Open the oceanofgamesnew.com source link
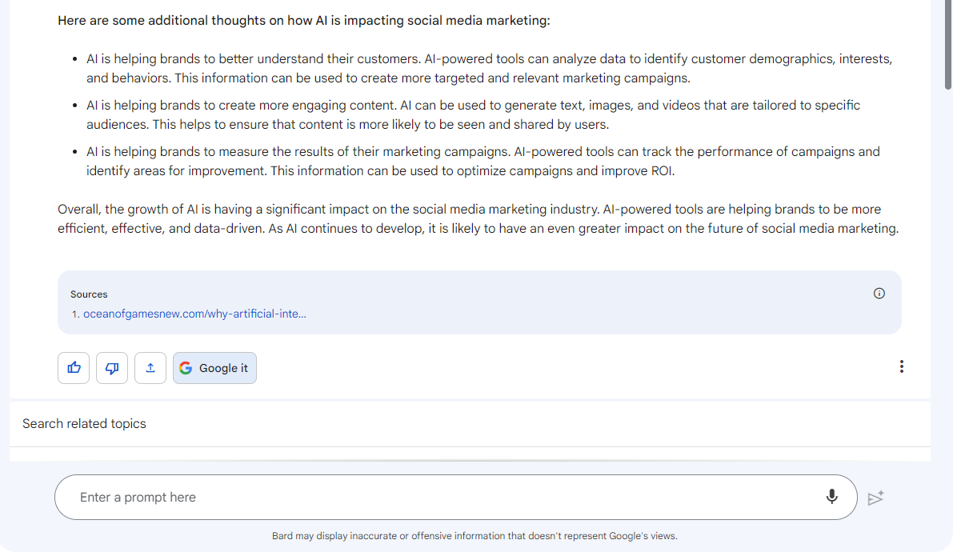Image resolution: width=961 pixels, height=560 pixels. [194, 314]
